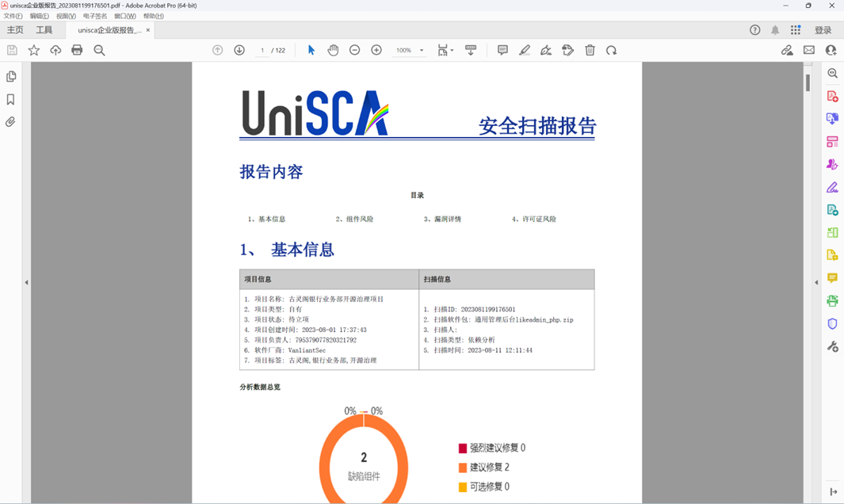
Task: Open the 帮助 menu
Action: click(154, 16)
